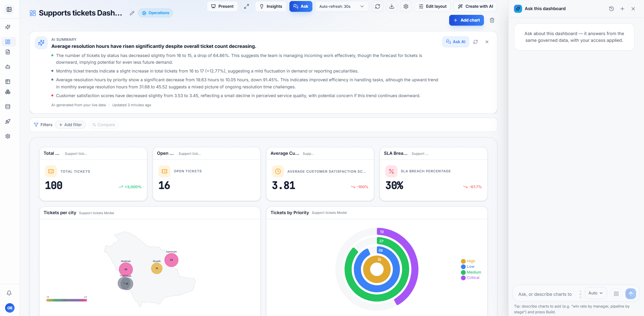The image size is (644, 316).
Task: Toggle the Critical legend entry
Action: 470,278
